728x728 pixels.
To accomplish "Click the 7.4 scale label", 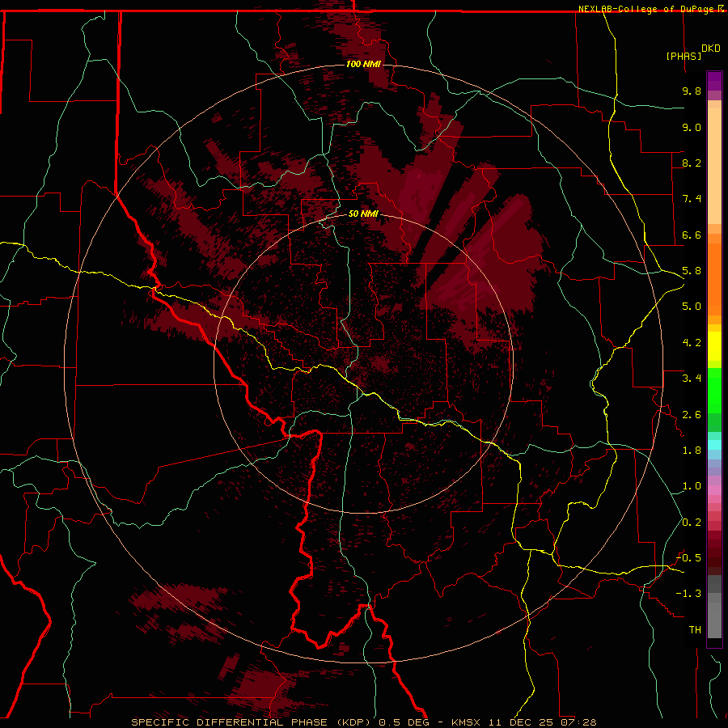I will (692, 199).
